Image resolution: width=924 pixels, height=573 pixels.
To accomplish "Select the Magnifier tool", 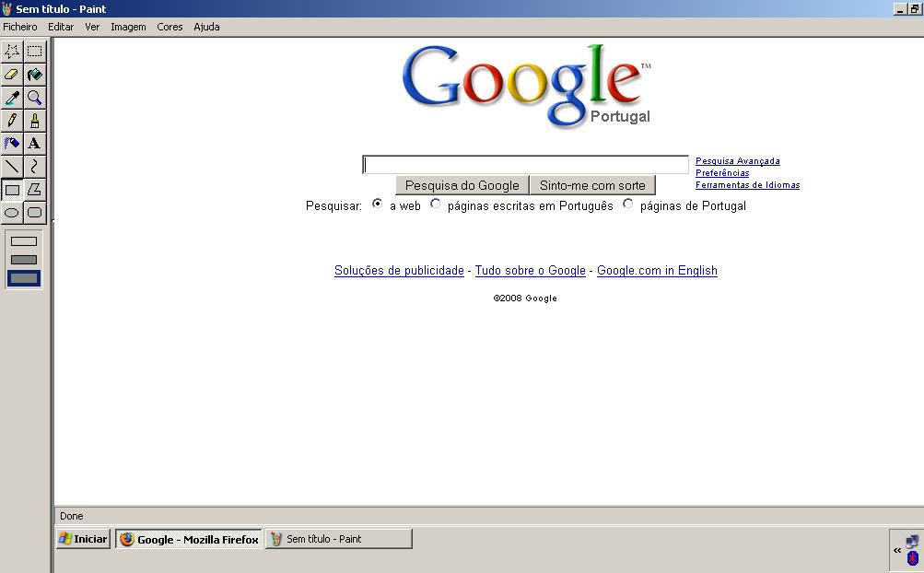I will 35,98.
